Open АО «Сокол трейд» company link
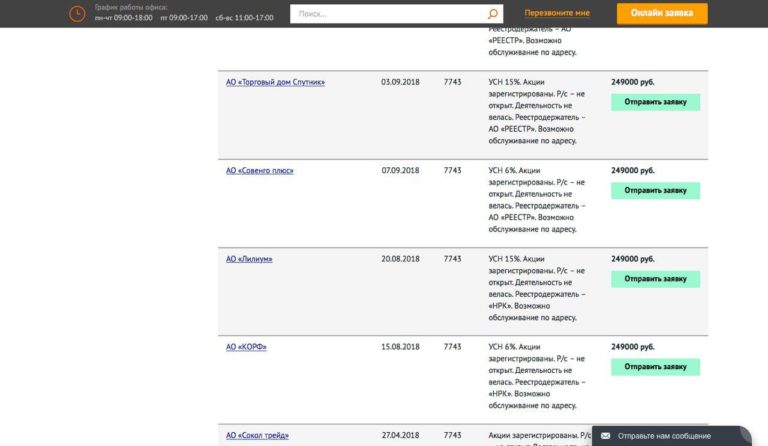This screenshot has height=446, width=768. point(257,435)
